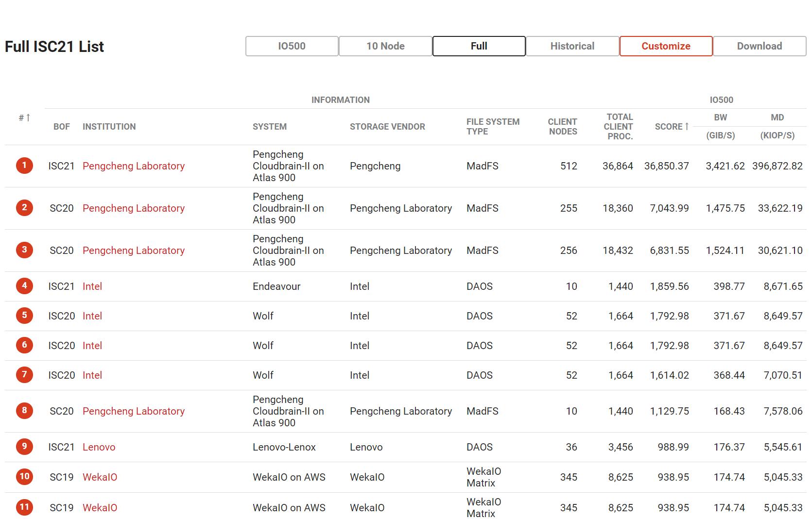Click the red rank 1 badge

24,166
